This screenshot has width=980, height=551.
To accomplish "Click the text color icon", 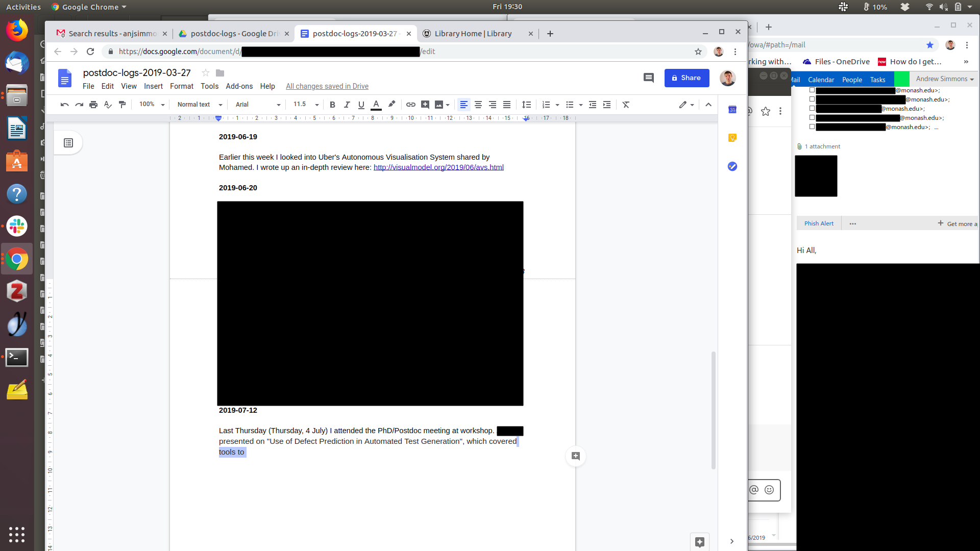I will click(x=376, y=105).
